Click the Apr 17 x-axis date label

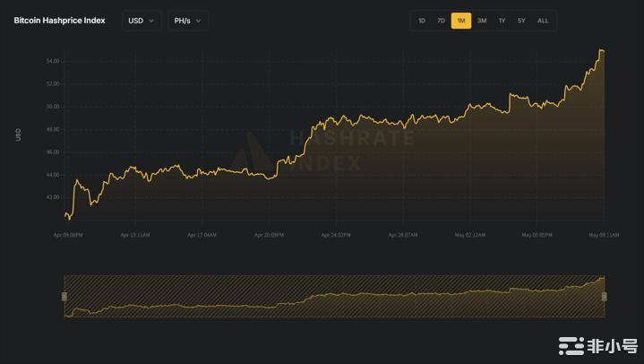click(202, 235)
